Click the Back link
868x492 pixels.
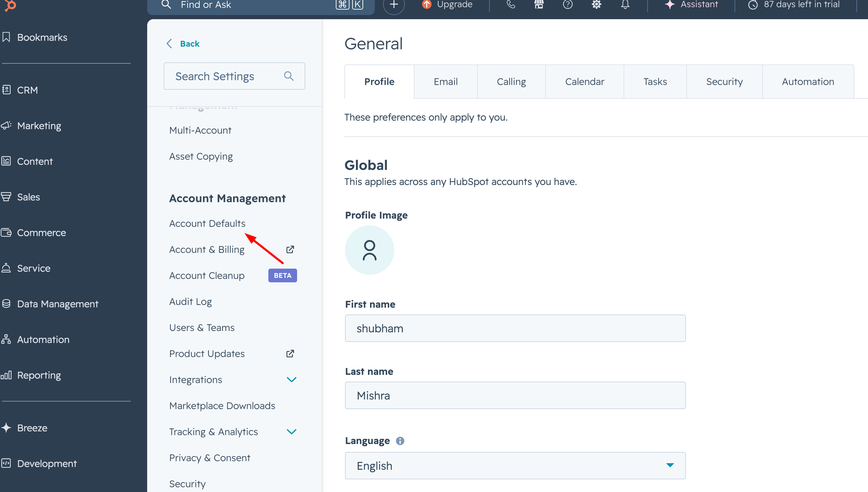189,44
